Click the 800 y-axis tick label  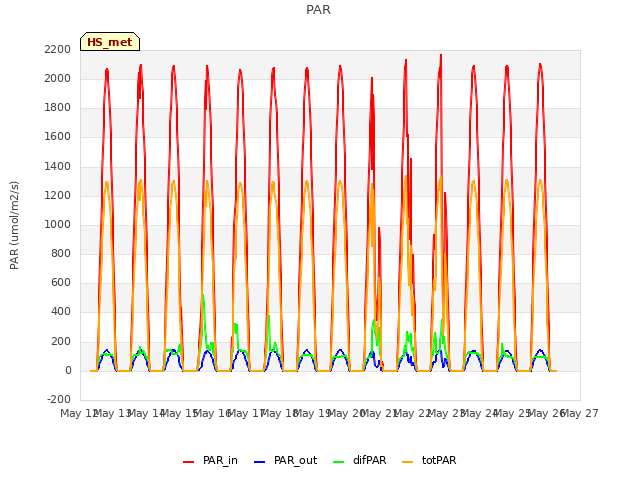[x=61, y=253]
